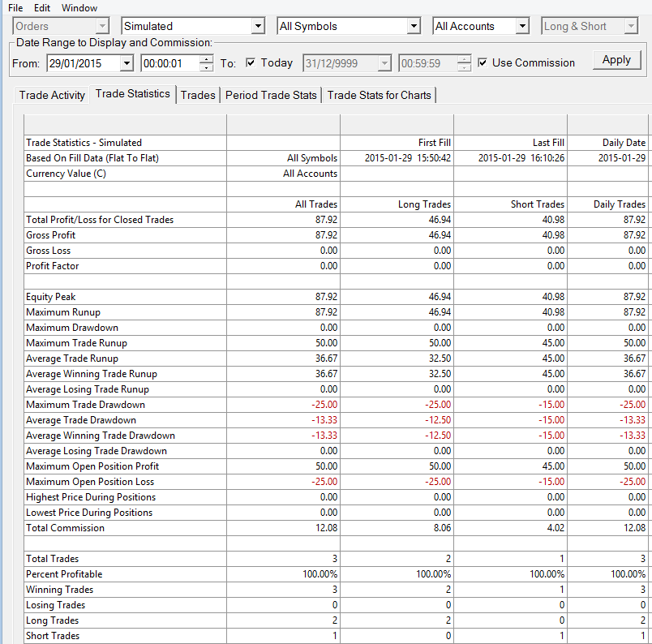Switch to the Trade Activity tab
This screenshot has width=652, height=644.
point(52,95)
